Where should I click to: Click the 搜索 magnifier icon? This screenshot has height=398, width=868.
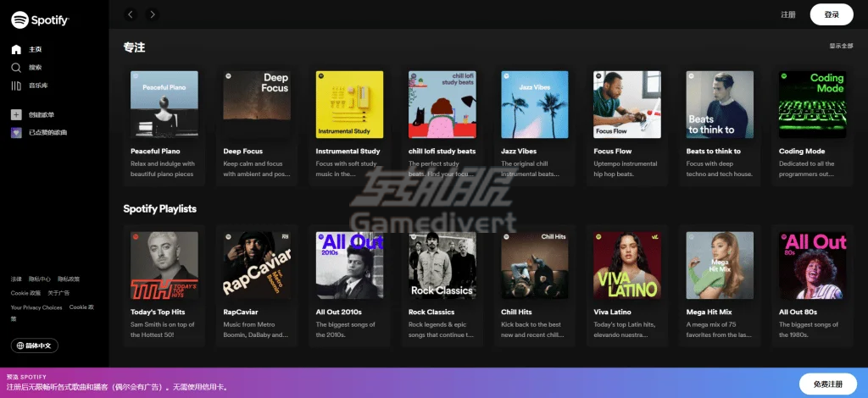click(16, 67)
